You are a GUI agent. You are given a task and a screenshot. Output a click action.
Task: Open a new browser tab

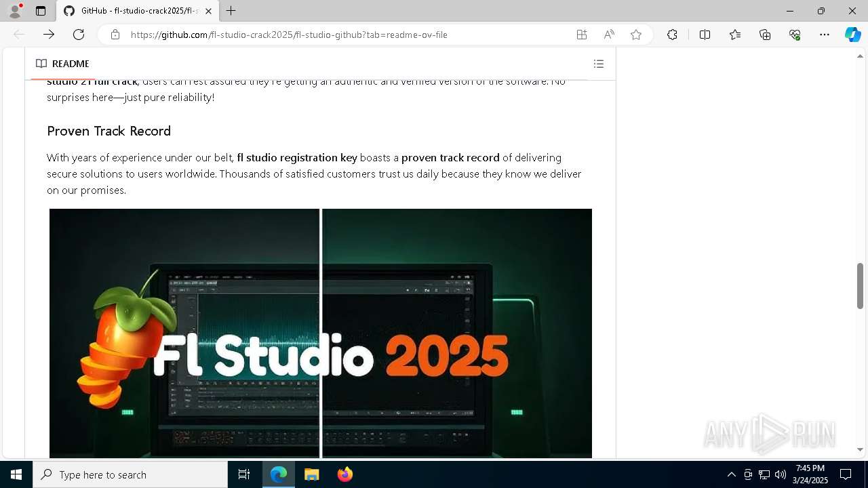pos(231,11)
